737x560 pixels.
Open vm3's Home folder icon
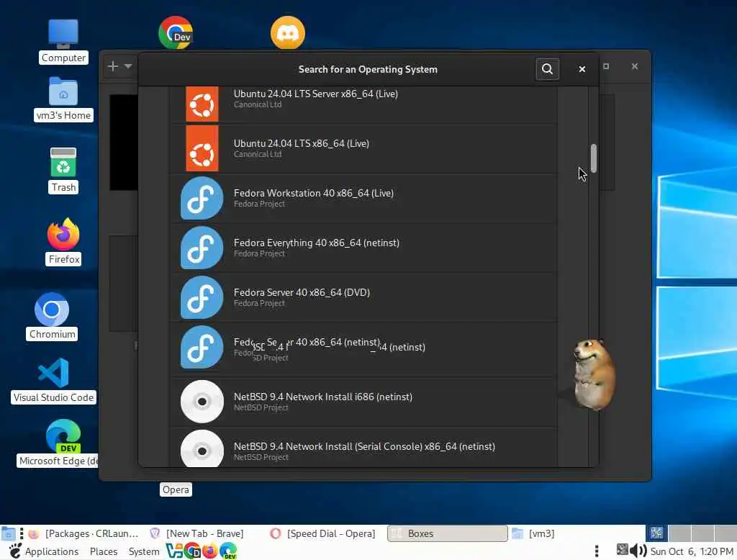click(x=63, y=99)
